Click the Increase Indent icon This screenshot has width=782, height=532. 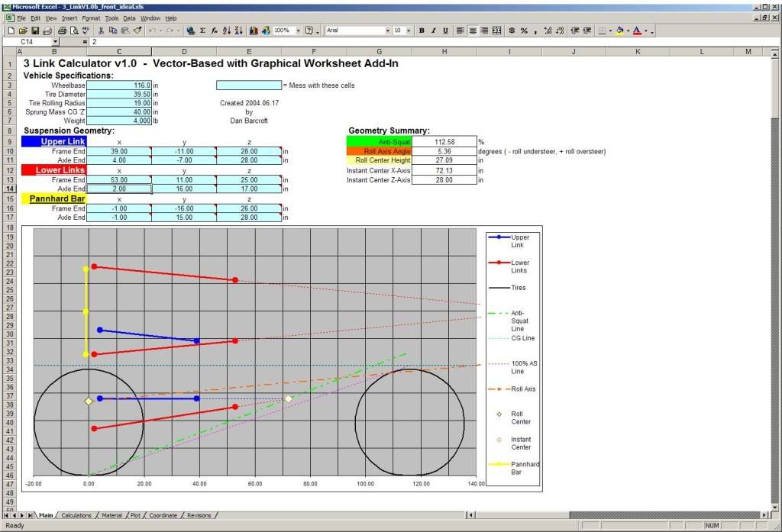coord(587,31)
